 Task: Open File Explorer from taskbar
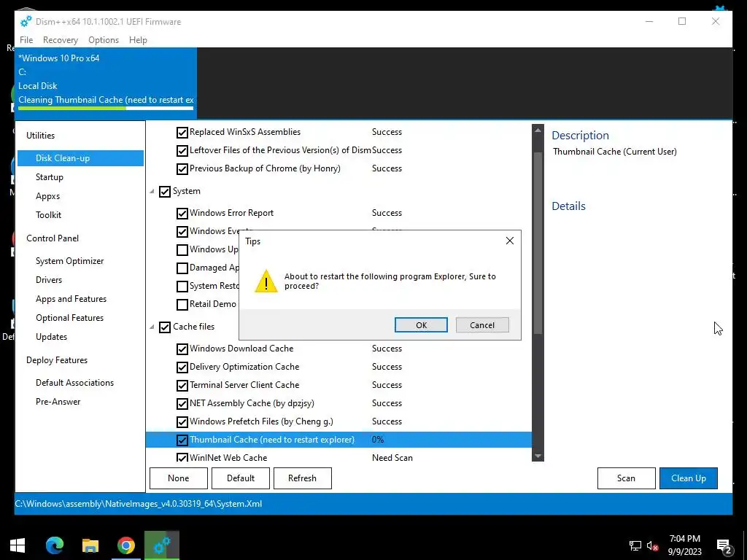point(90,545)
